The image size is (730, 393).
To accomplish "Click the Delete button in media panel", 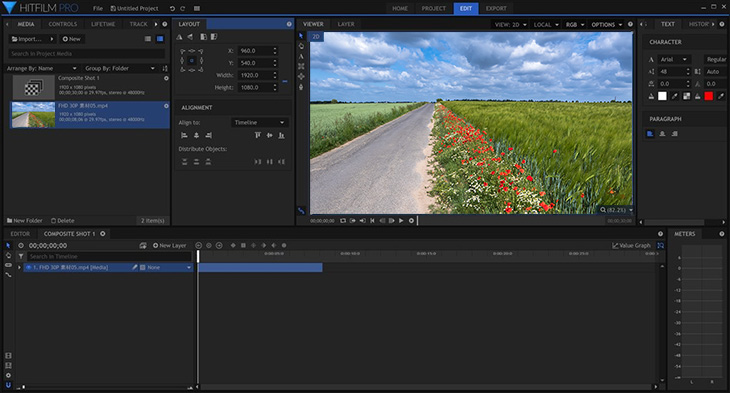I will point(62,221).
